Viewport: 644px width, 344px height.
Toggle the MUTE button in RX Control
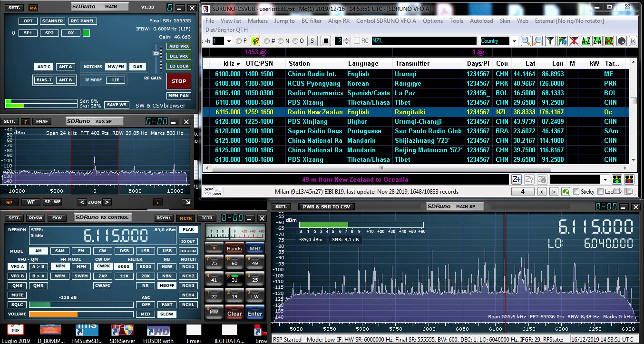pos(18,295)
